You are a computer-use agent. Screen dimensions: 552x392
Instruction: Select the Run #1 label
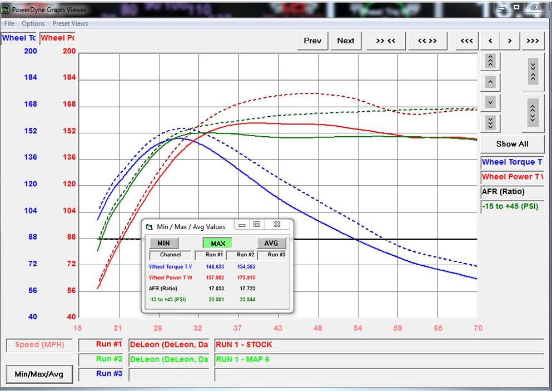(101, 344)
